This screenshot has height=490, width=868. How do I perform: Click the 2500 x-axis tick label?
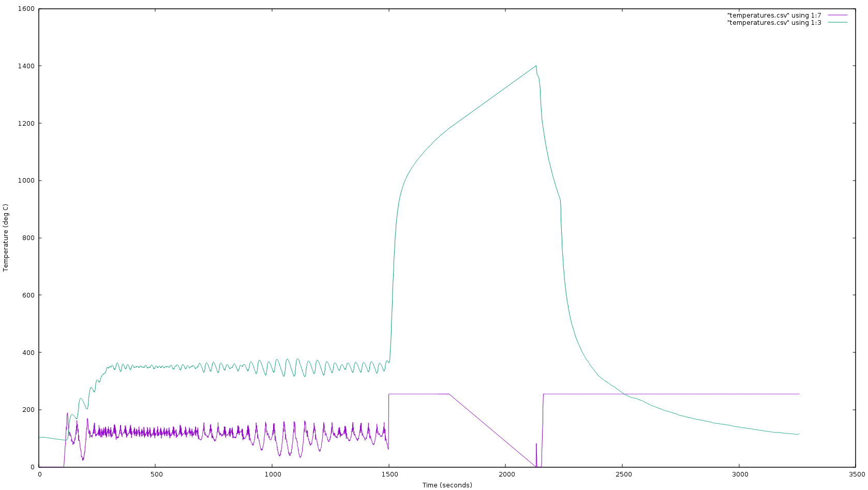(x=623, y=474)
